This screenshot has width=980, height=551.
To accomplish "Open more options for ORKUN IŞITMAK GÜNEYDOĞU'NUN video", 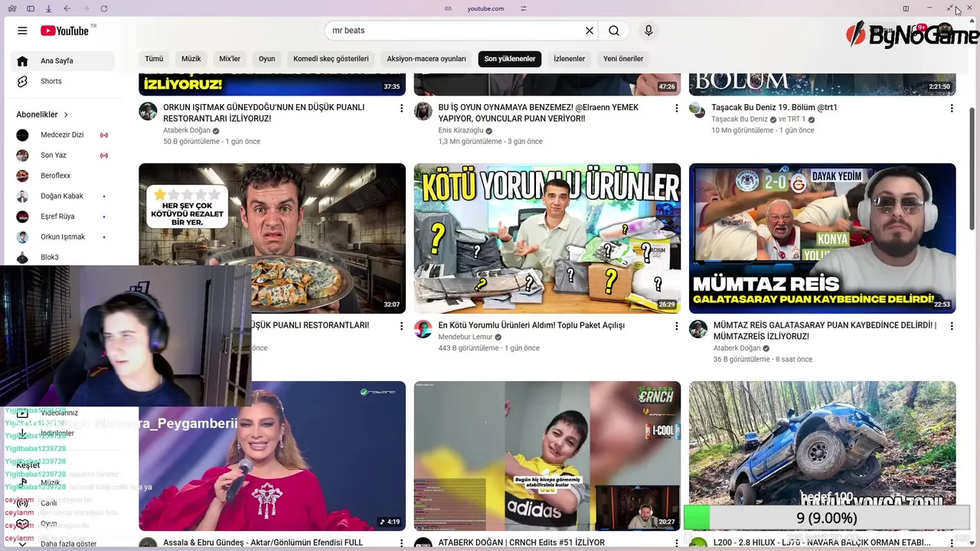I will click(401, 109).
